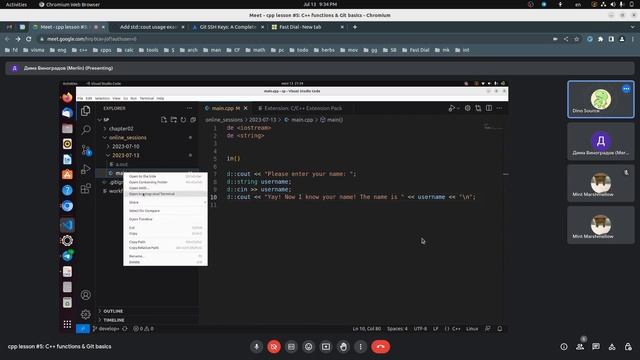Turn the camera back on in Meet
Screen dimensions: 640x360
point(274,347)
